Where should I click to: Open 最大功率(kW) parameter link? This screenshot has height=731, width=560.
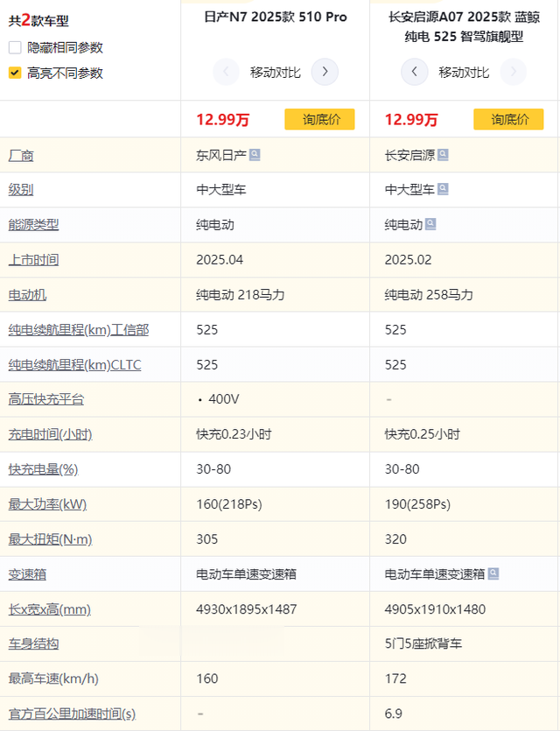click(47, 504)
